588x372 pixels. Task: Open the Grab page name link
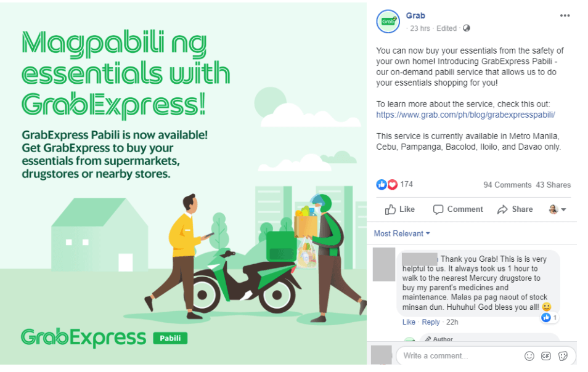415,15
